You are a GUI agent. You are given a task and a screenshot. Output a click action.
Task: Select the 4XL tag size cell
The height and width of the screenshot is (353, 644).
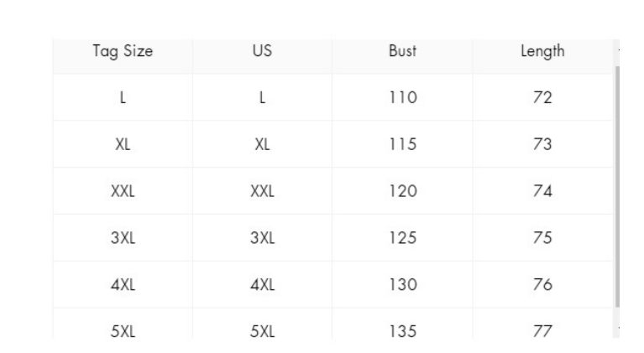click(123, 286)
